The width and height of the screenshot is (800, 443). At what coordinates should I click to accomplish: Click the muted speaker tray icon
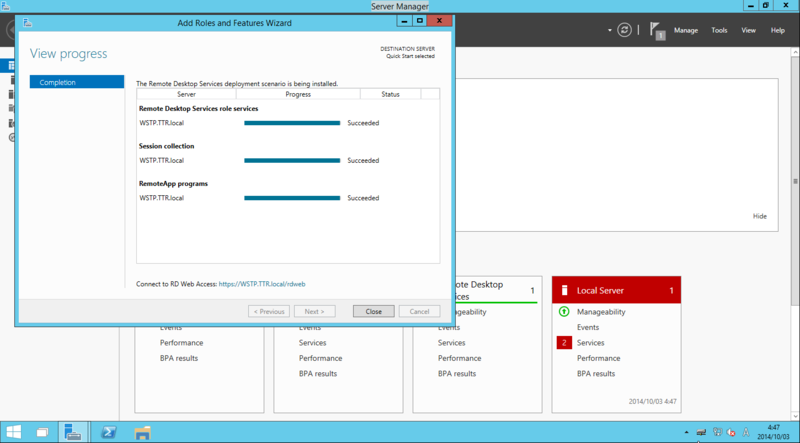coord(731,432)
